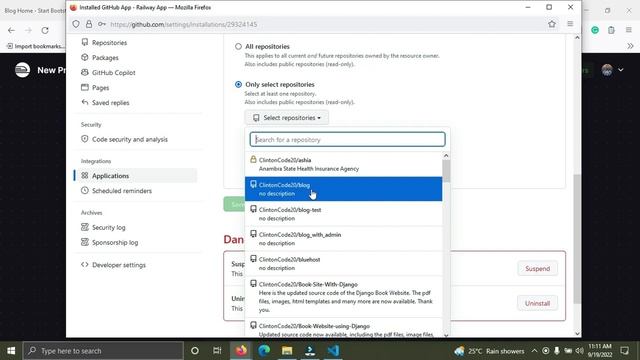
Task: Click the Suspend button
Action: (538, 269)
